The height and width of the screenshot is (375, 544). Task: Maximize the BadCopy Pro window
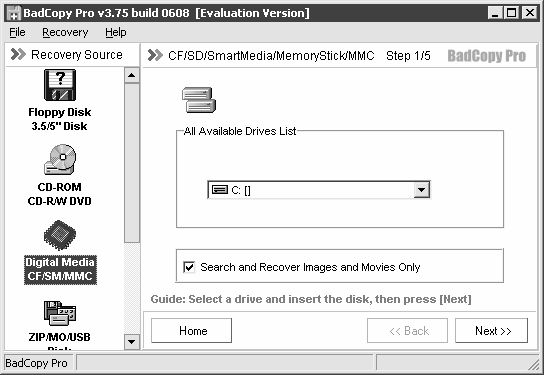click(511, 13)
